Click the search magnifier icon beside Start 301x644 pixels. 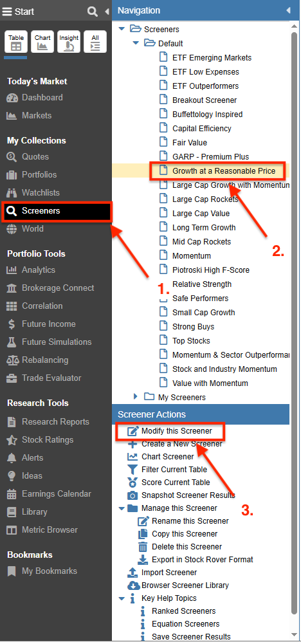tap(93, 12)
